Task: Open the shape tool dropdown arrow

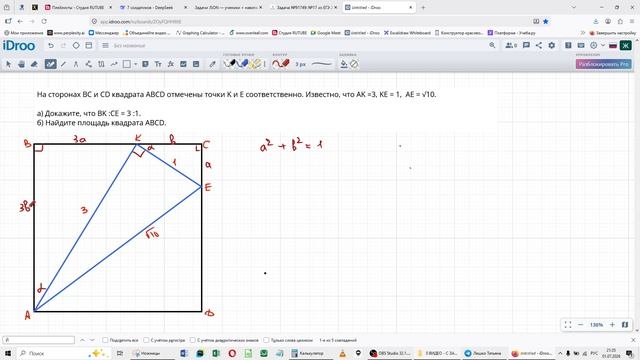Action: 135,64
